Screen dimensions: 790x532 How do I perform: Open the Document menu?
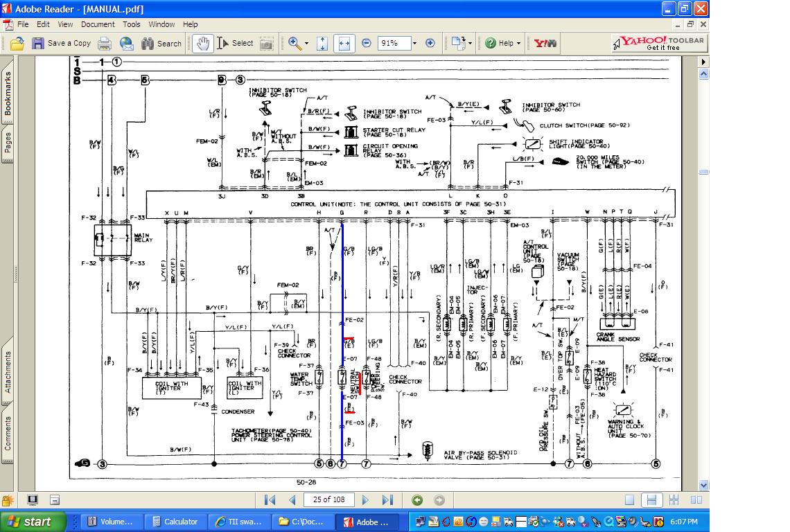click(x=98, y=24)
